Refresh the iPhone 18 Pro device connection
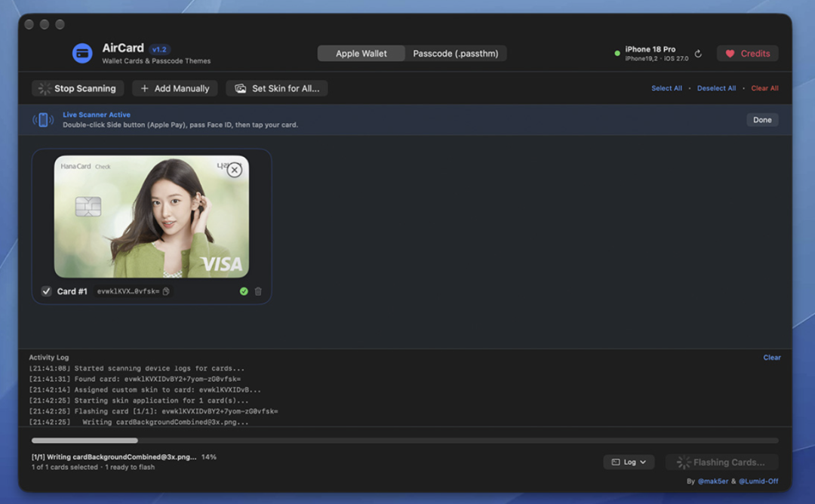Image resolution: width=815 pixels, height=504 pixels. coord(698,54)
